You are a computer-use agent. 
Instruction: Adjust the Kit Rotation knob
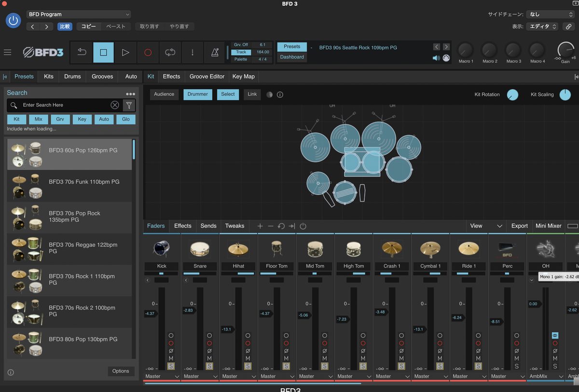(512, 95)
